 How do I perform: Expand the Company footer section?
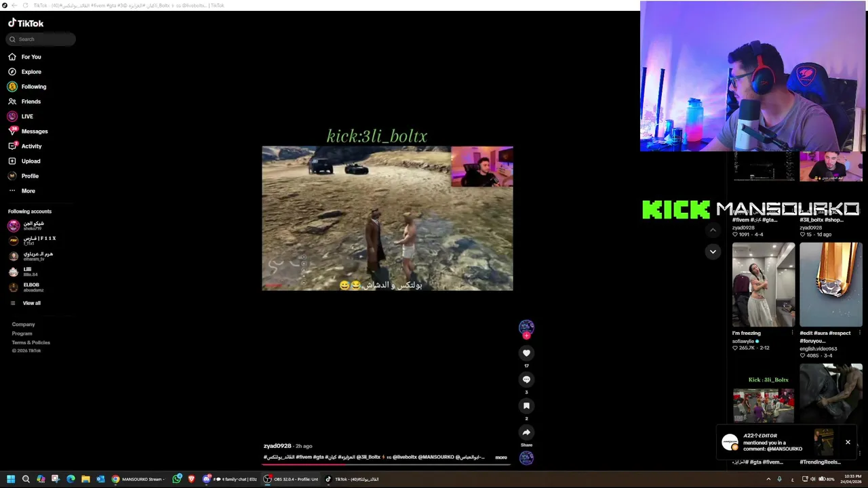23,325
